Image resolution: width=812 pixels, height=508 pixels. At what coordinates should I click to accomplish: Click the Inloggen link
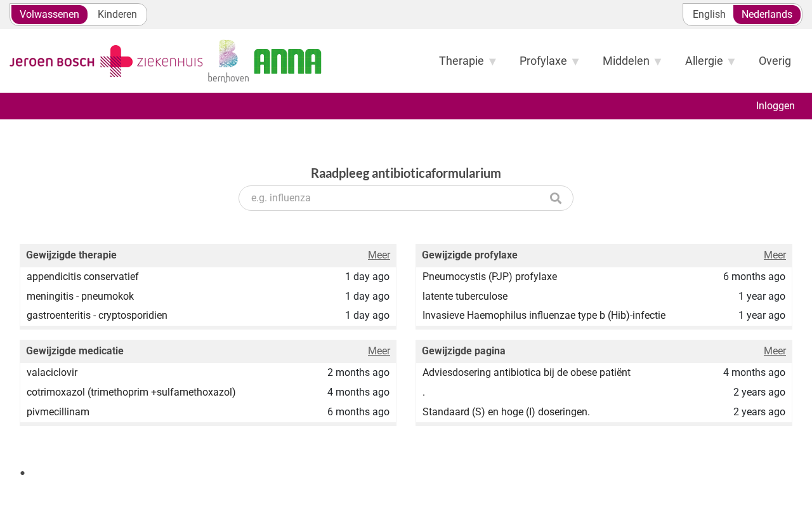click(x=775, y=105)
